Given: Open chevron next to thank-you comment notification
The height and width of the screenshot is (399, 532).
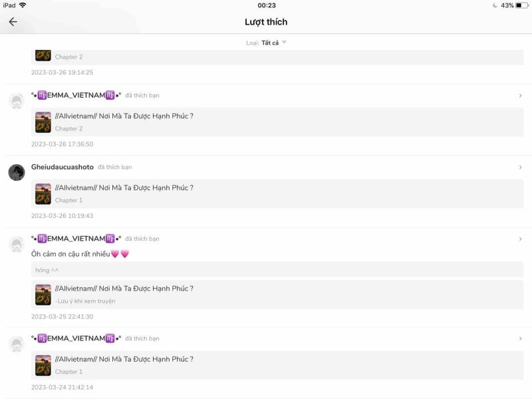Looking at the screenshot, I should [520, 239].
